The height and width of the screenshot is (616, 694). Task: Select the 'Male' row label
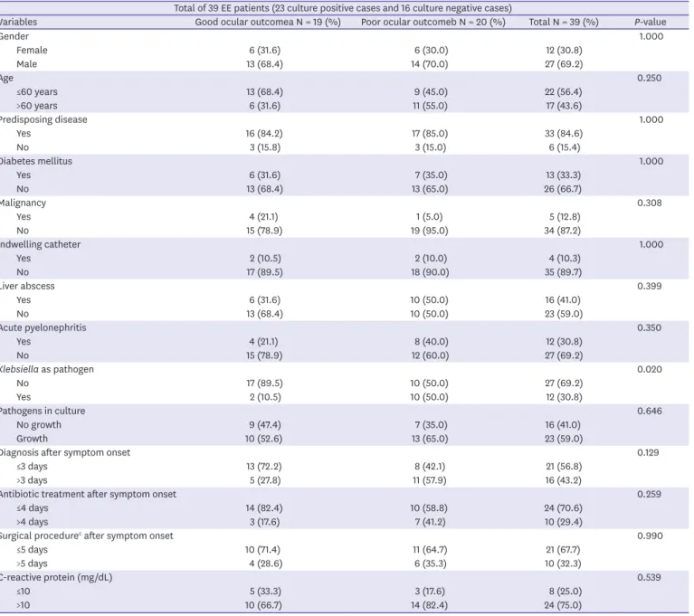(x=26, y=63)
